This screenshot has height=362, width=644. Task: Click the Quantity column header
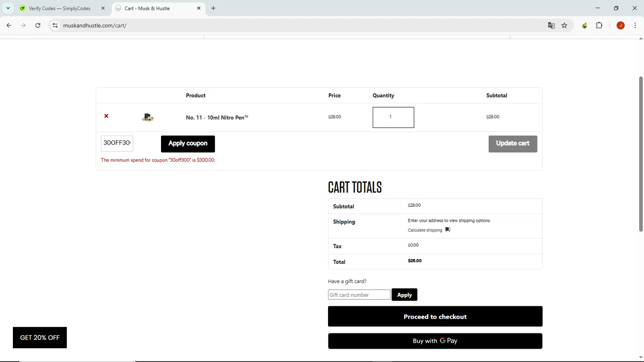(383, 96)
